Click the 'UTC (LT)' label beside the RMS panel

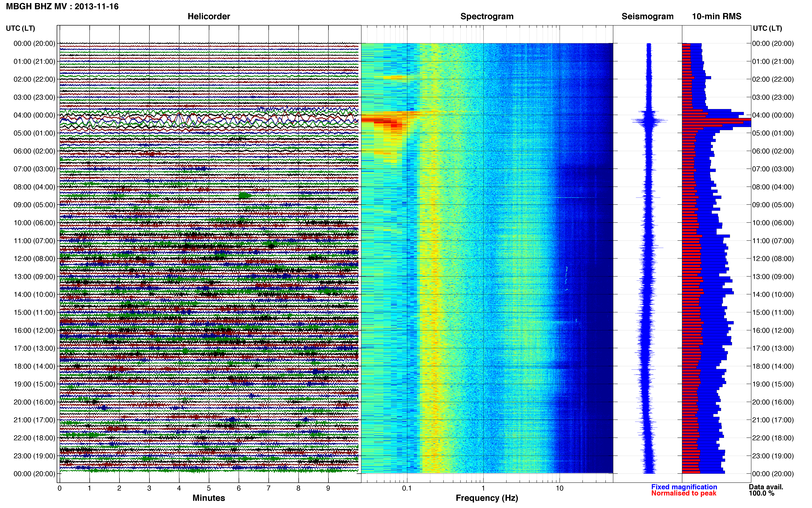[767, 28]
